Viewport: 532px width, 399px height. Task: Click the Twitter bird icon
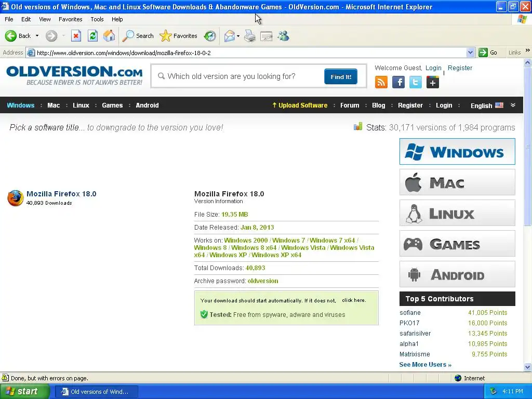click(415, 82)
